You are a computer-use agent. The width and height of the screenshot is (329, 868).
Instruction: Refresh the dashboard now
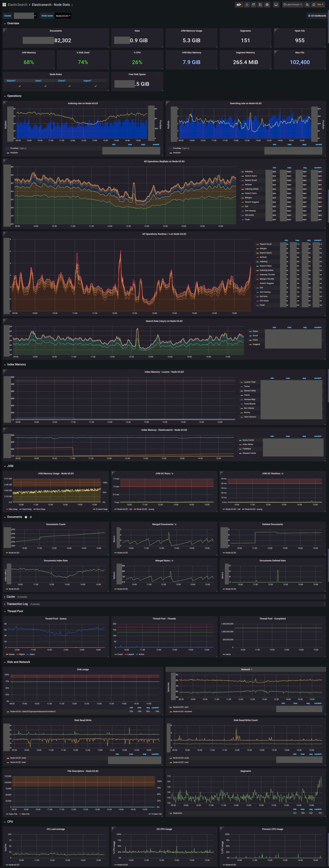point(314,5)
